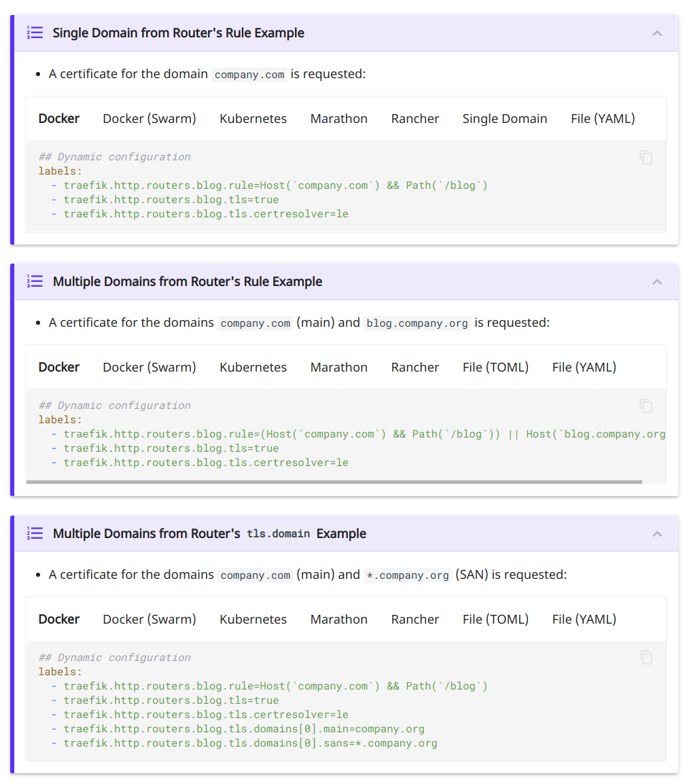
Task: Switch to Kubernetes tab in first example
Action: pyautogui.click(x=253, y=118)
